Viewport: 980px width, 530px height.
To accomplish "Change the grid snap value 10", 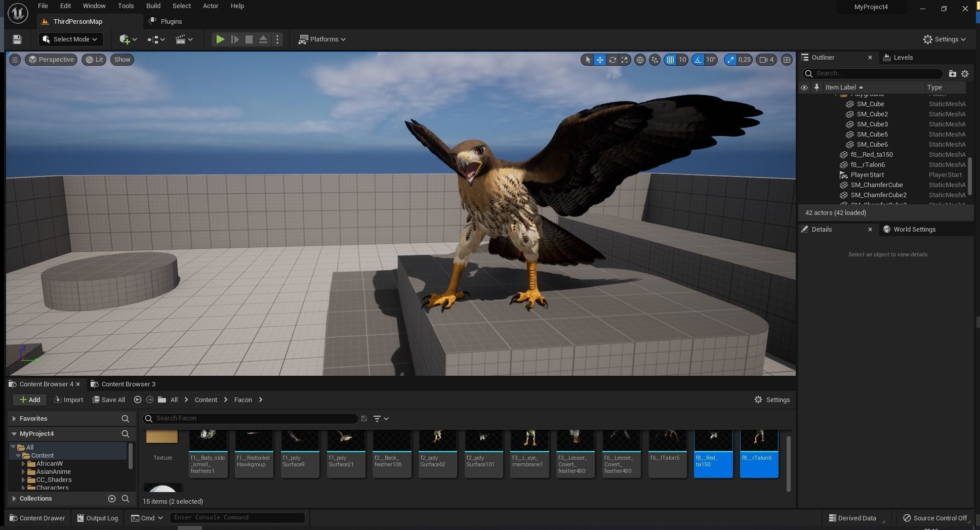I will tap(682, 60).
